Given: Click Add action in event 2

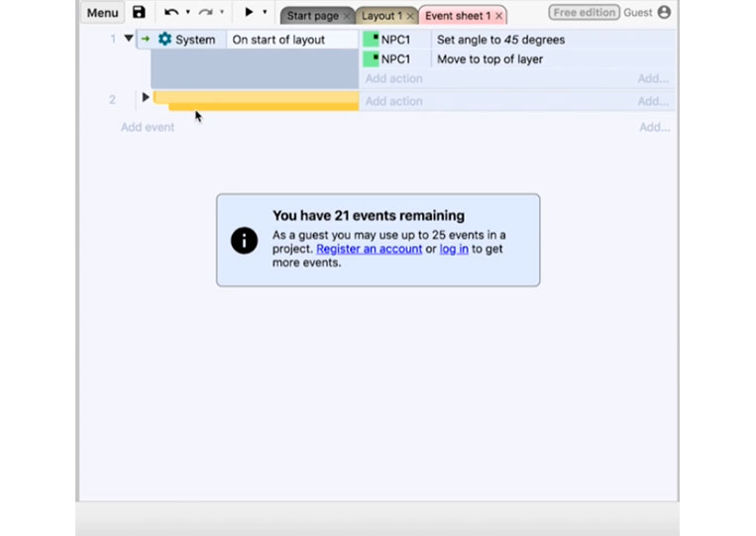Looking at the screenshot, I should (394, 101).
